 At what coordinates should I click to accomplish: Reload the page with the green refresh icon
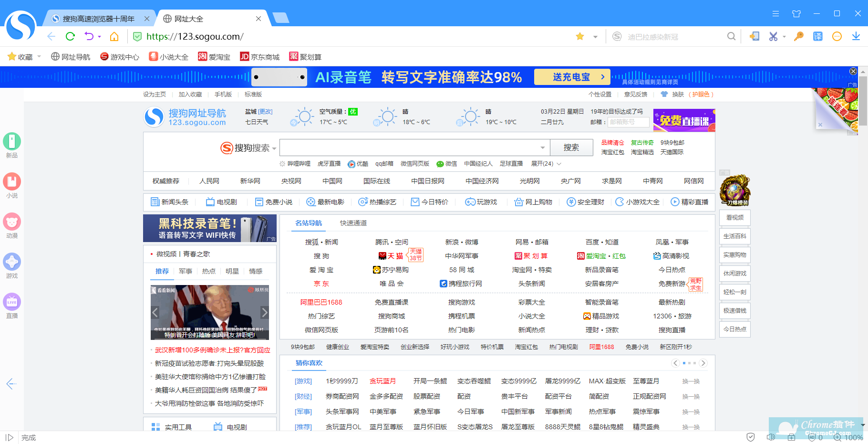point(70,36)
